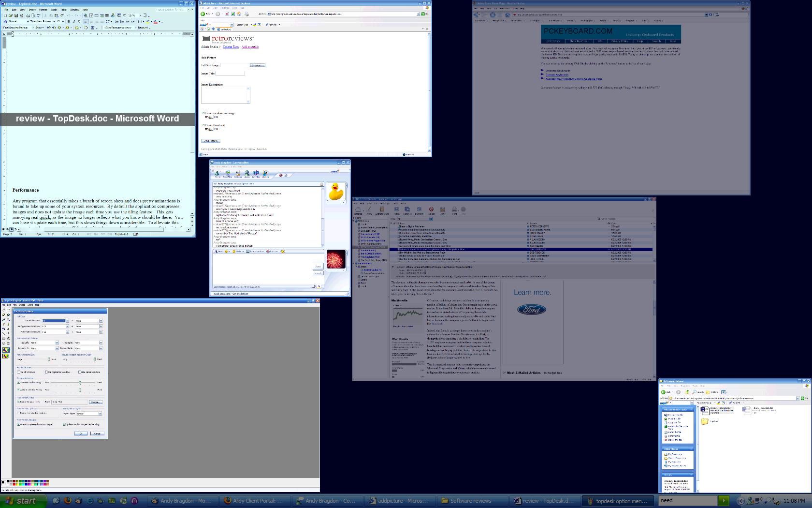Open Games from the Messenger conversation toolbar
812x508 pixels.
[x=265, y=174]
